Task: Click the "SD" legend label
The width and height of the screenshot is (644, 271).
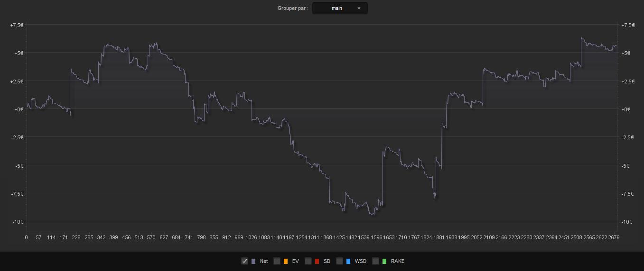Action: click(x=327, y=261)
